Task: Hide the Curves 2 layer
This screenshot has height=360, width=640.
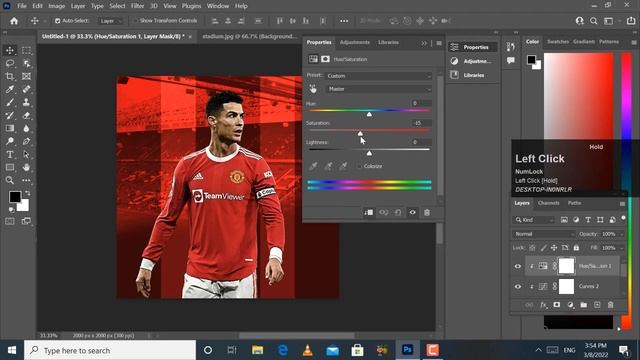Action: tap(518, 287)
